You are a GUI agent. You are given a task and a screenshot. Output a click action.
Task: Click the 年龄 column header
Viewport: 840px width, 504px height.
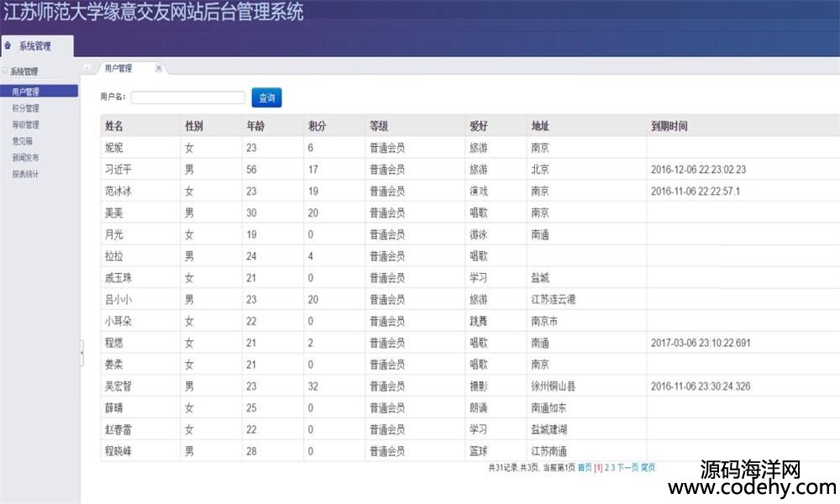click(x=255, y=126)
